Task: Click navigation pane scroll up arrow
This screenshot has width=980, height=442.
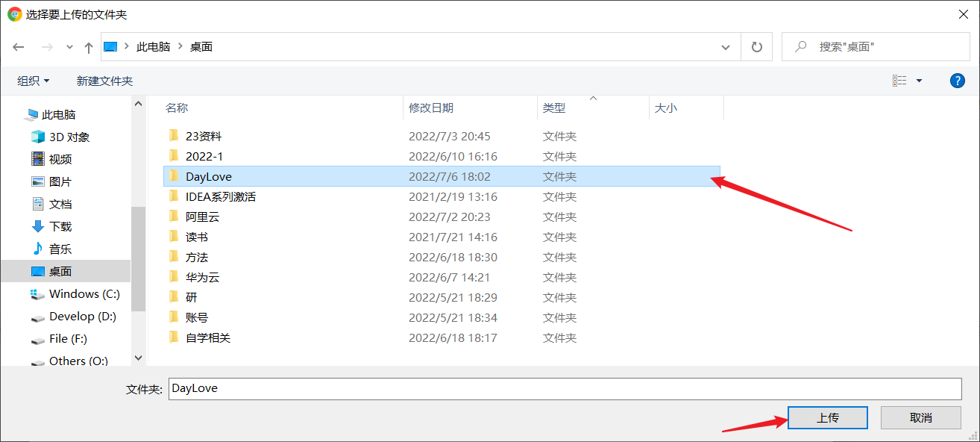Action: (x=138, y=104)
